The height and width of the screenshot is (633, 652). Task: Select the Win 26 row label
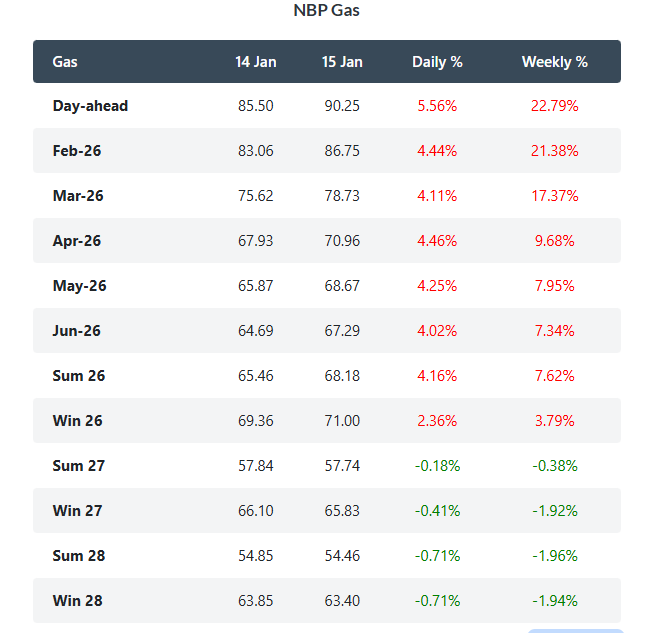pos(78,421)
